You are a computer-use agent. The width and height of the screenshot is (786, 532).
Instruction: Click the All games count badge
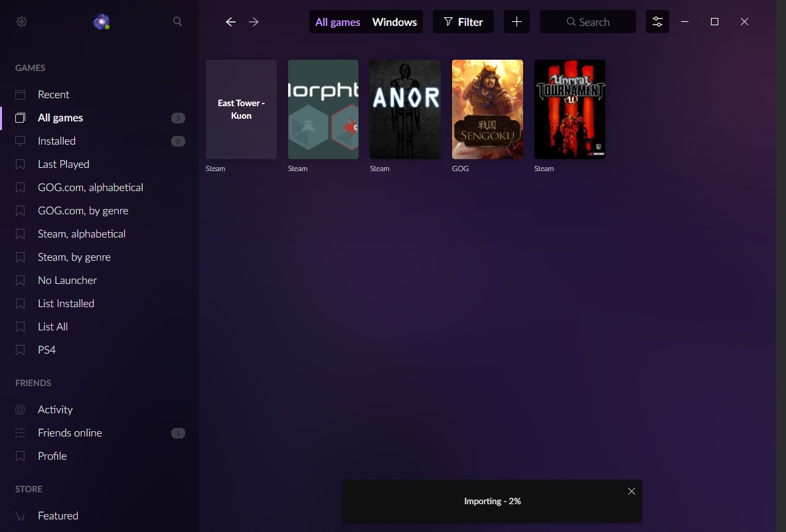tap(178, 117)
